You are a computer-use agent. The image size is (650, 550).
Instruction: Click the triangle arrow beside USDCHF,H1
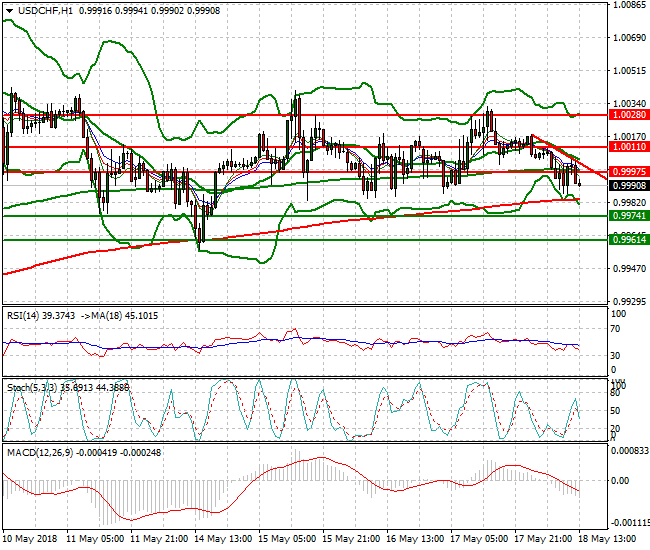(10, 11)
